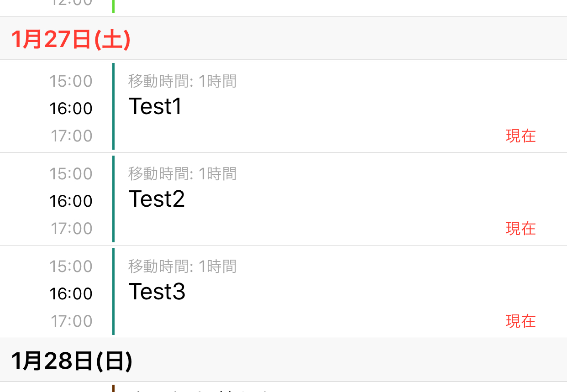This screenshot has height=392, width=567.
Task: Click the 現在 label on Test1
Action: 520,136
